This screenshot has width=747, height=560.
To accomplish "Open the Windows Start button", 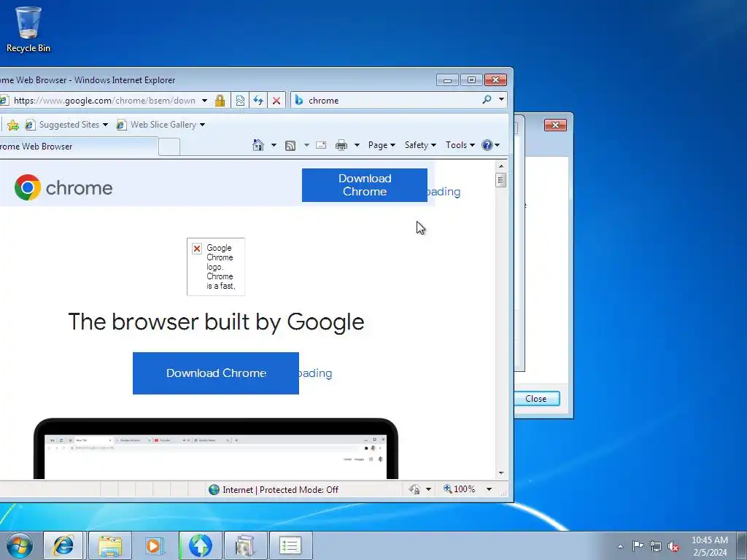I will (x=20, y=545).
